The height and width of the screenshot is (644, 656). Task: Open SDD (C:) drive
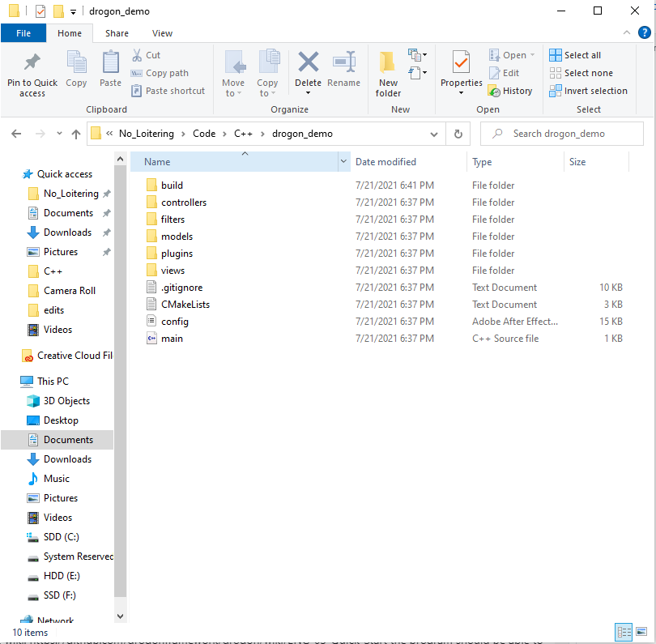coord(53,537)
